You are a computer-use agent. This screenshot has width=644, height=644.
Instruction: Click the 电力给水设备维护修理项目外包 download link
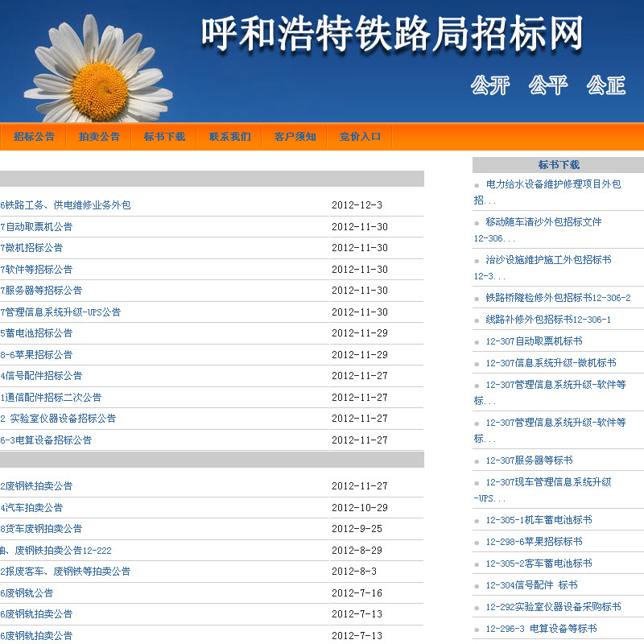(552, 184)
